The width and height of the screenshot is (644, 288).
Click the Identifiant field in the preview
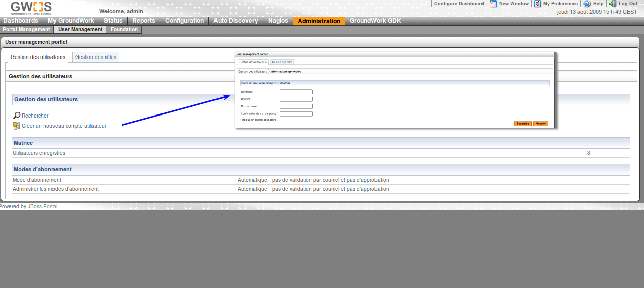tap(296, 92)
